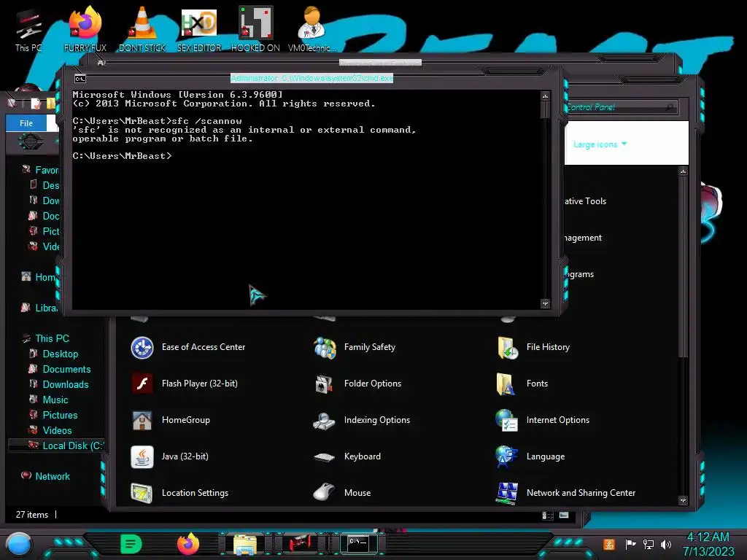
Task: Select Pictures under This PC
Action: pos(60,415)
